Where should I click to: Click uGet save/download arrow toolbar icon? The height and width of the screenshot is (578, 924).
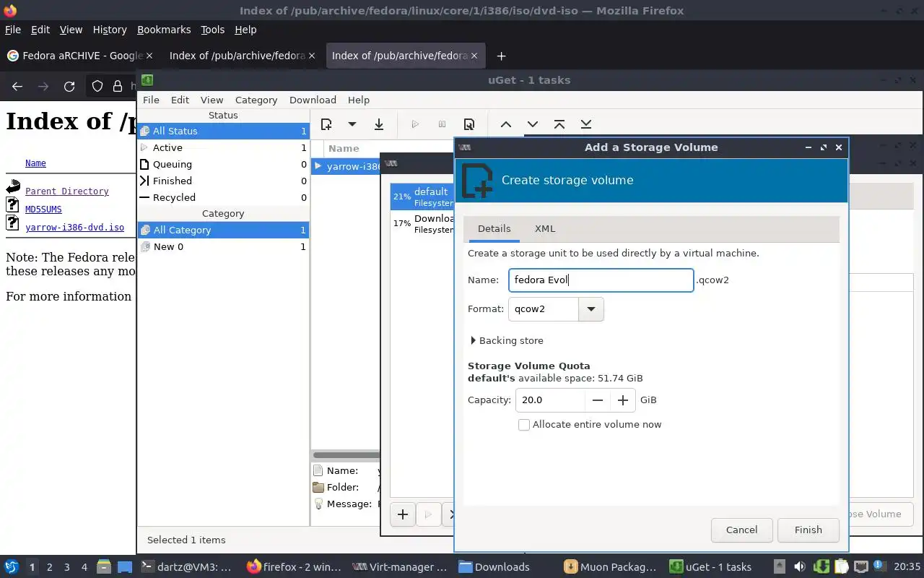pyautogui.click(x=378, y=124)
